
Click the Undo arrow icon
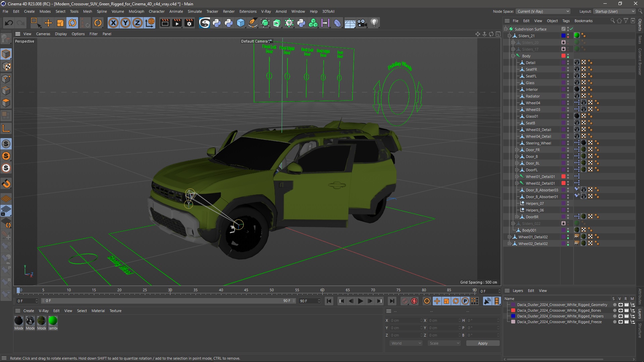click(9, 23)
